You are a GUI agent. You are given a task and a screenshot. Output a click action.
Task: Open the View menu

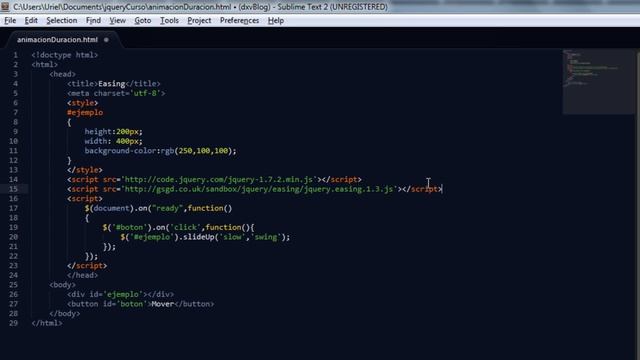click(118, 20)
